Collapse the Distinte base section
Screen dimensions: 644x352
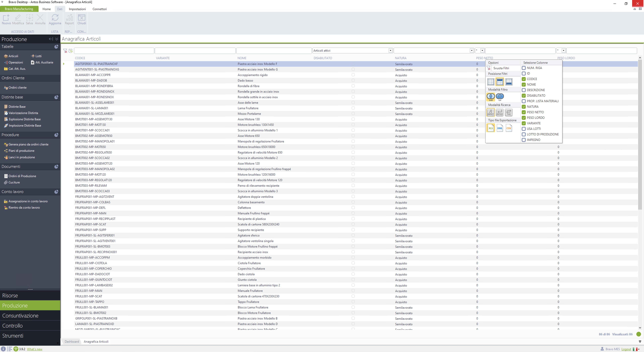point(56,97)
